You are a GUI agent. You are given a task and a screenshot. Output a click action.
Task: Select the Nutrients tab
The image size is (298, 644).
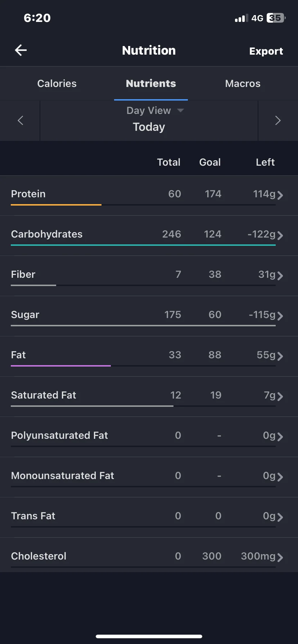[151, 83]
